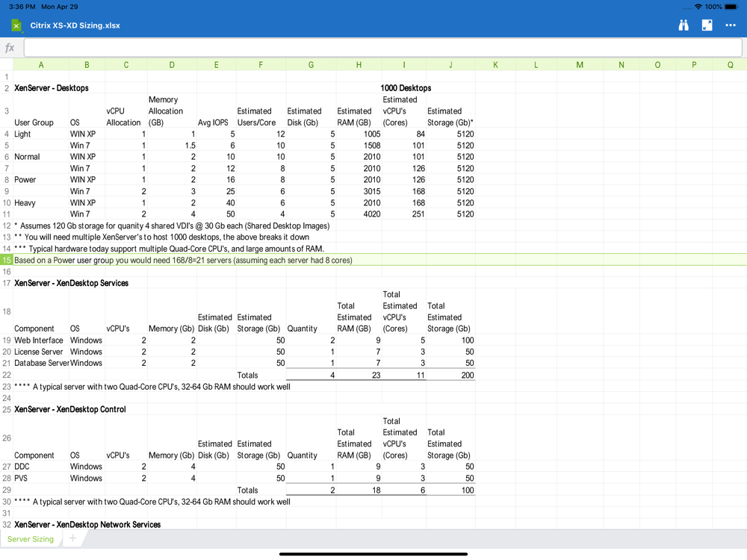747x560 pixels.
Task: Open the three-dot more options menu
Action: point(731,25)
